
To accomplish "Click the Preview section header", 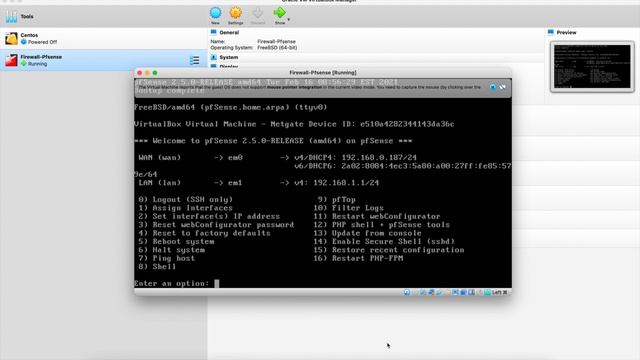I will pyautogui.click(x=567, y=32).
